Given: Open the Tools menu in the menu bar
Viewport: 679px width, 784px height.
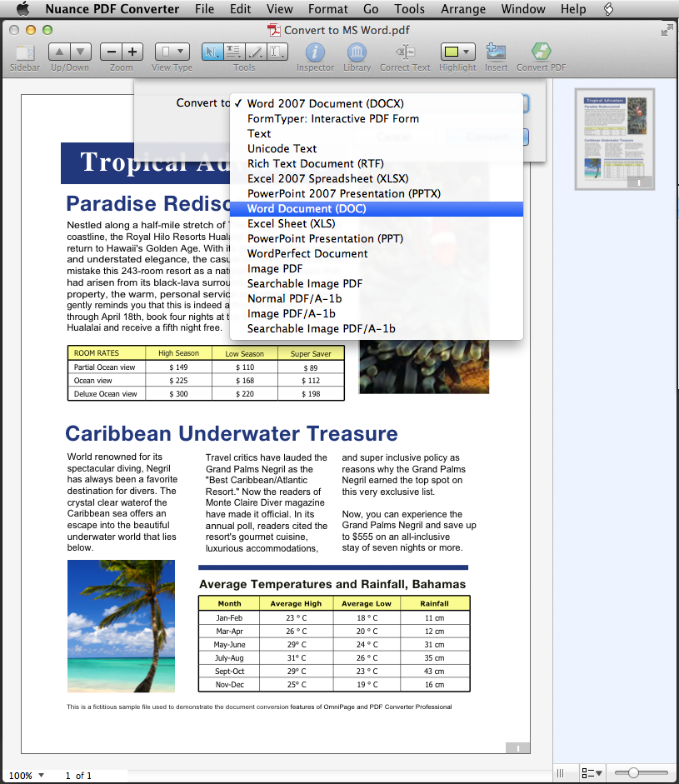Looking at the screenshot, I should pos(409,9).
